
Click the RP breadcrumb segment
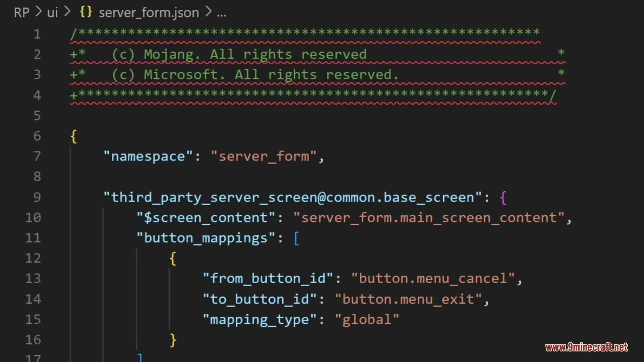pos(21,13)
